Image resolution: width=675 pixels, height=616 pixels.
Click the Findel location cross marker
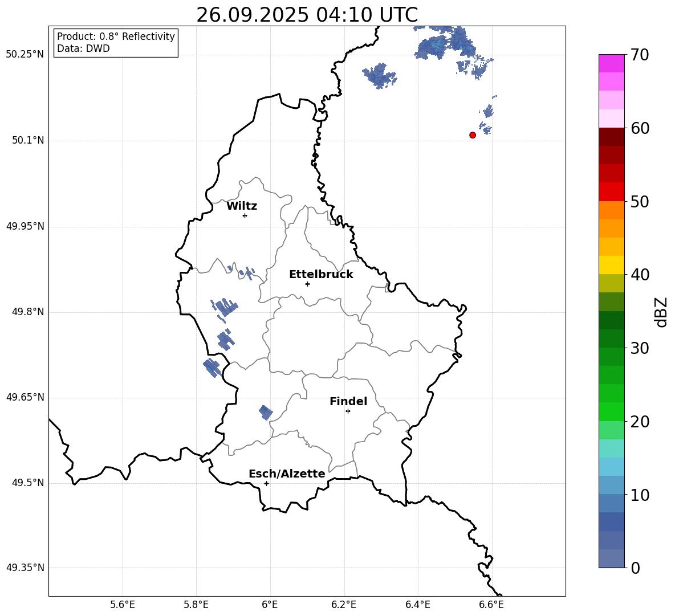click(x=348, y=411)
